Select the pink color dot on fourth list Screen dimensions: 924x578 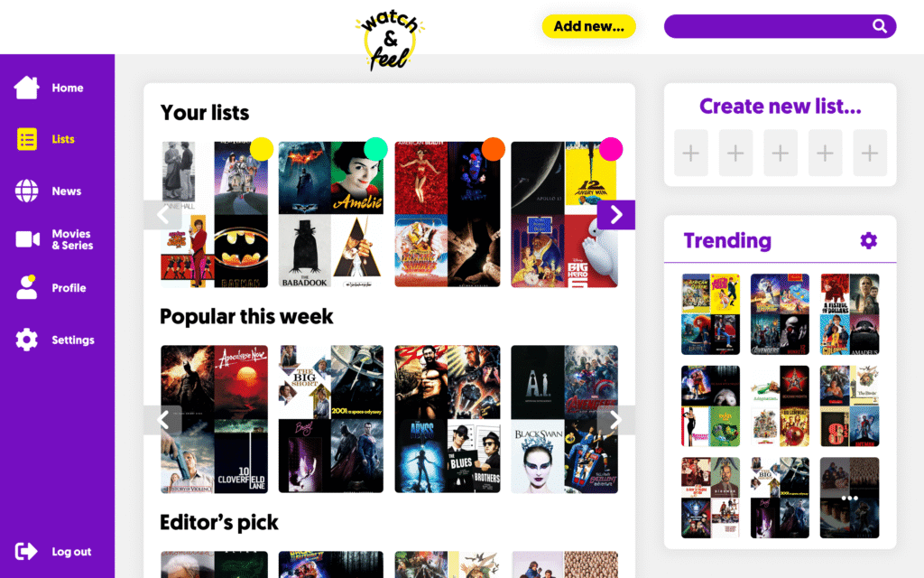point(611,149)
